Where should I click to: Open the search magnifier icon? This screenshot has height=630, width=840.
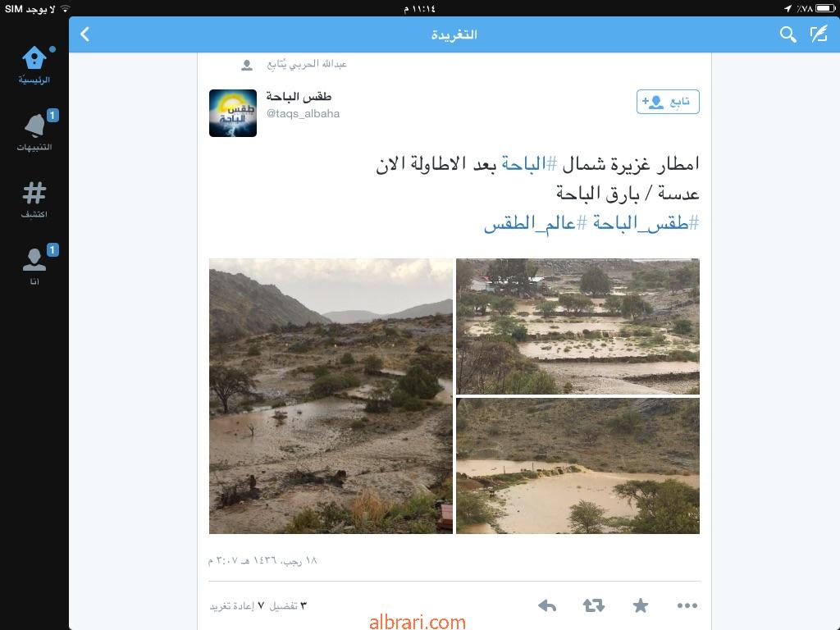pyautogui.click(x=787, y=34)
